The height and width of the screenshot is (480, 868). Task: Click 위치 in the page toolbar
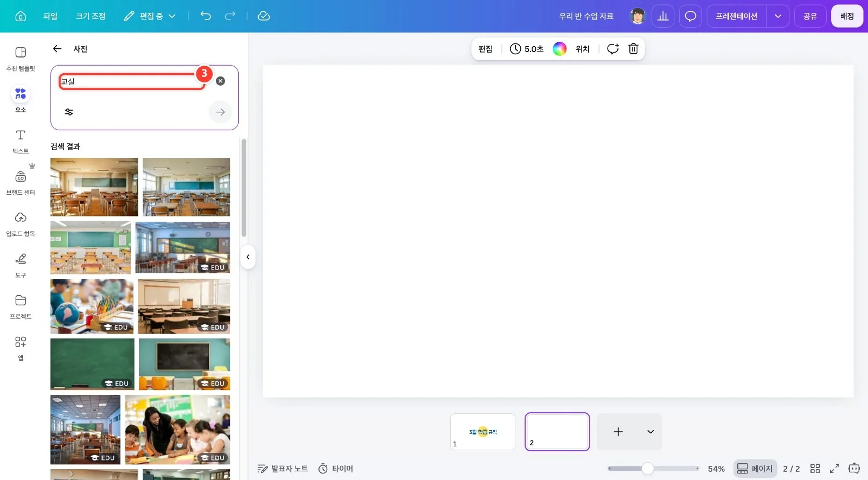583,49
